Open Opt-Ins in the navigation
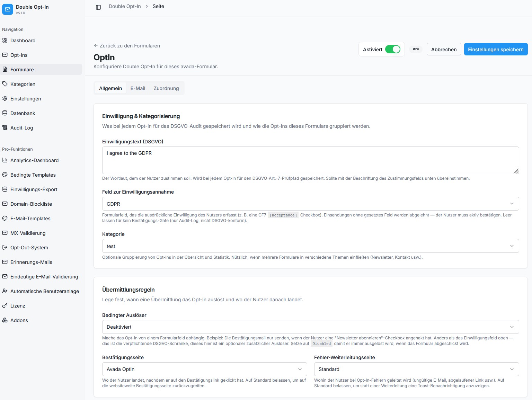The image size is (532, 400). (x=42, y=55)
